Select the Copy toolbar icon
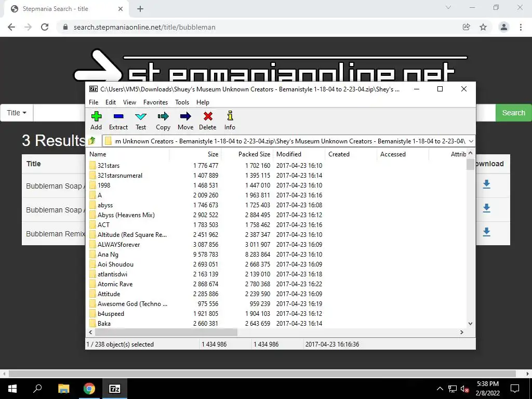Screen dimensions: 532x399 163,121
